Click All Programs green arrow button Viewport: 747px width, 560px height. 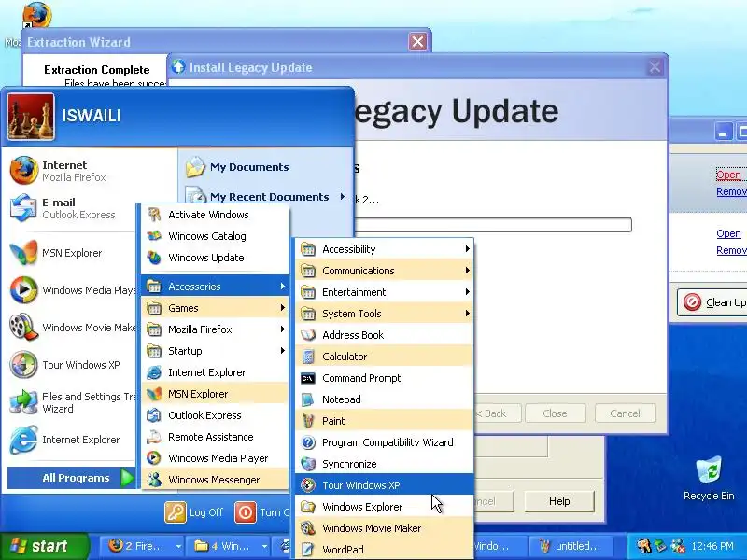point(127,478)
